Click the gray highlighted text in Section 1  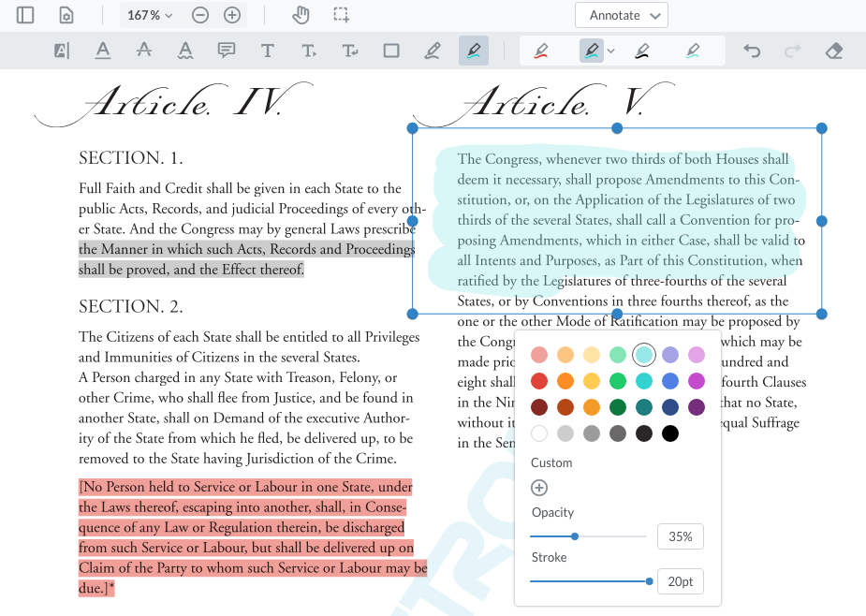tap(246, 259)
